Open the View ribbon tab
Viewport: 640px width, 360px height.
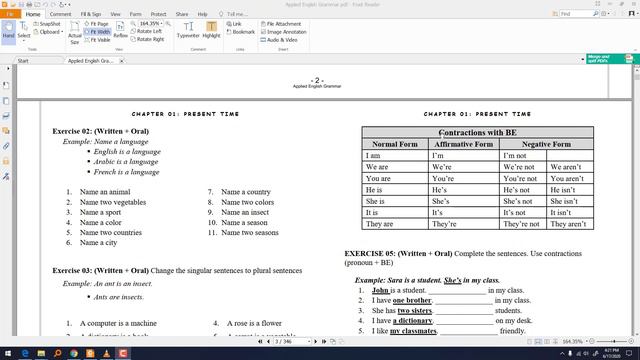tap(116, 14)
